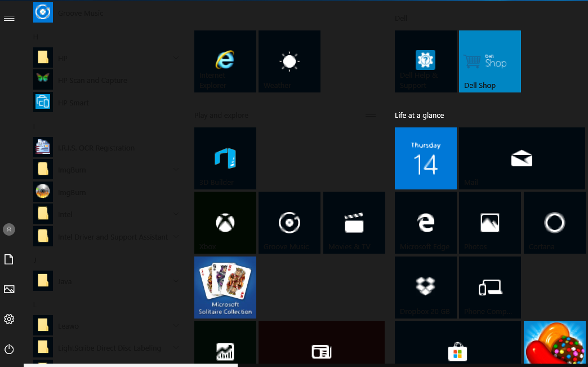The height and width of the screenshot is (367, 588).
Task: Expand Intel Driver and Support Assistant folder
Action: (107, 237)
